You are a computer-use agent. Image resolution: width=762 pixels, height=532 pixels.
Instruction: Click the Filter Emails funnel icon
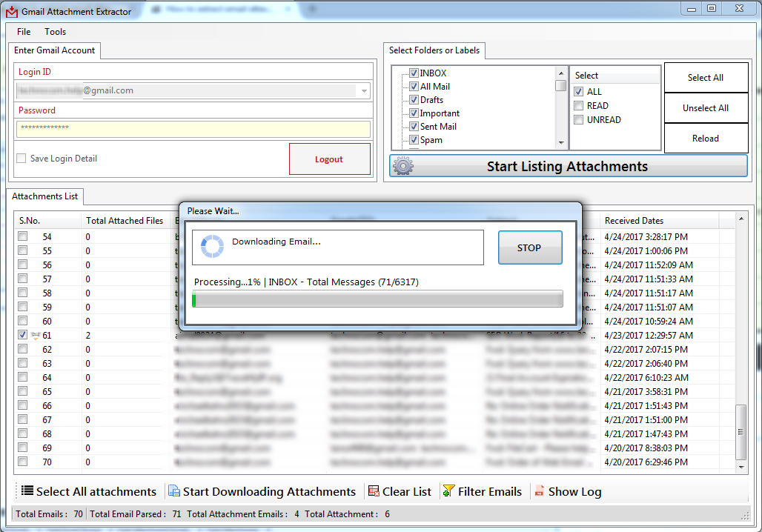coord(448,491)
